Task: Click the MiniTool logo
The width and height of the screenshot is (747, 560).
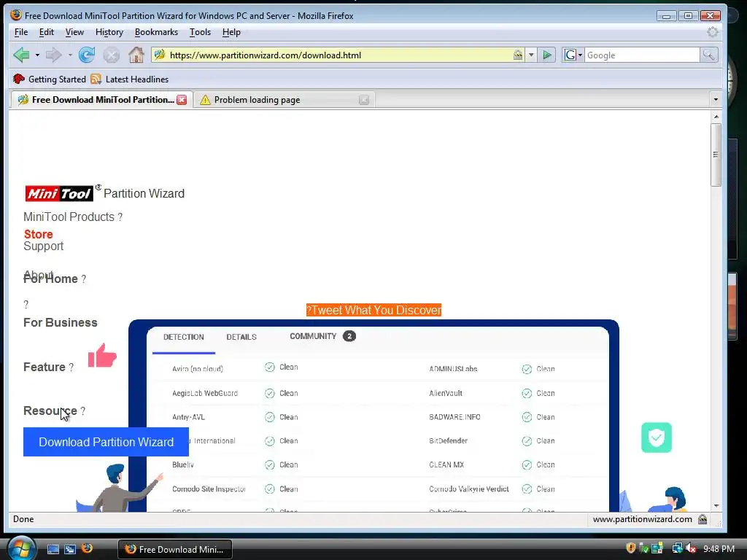Action: (59, 193)
